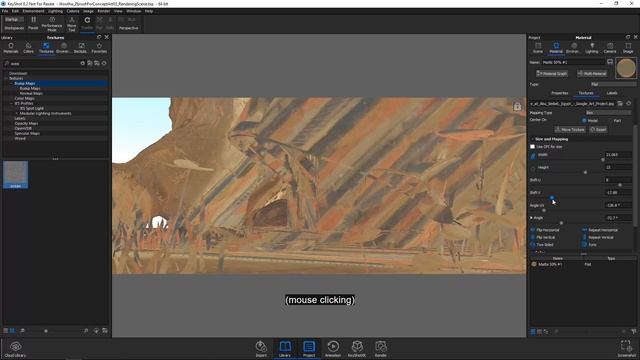Select Model radio for Center On
The height and width of the screenshot is (360, 640).
[x=584, y=120]
